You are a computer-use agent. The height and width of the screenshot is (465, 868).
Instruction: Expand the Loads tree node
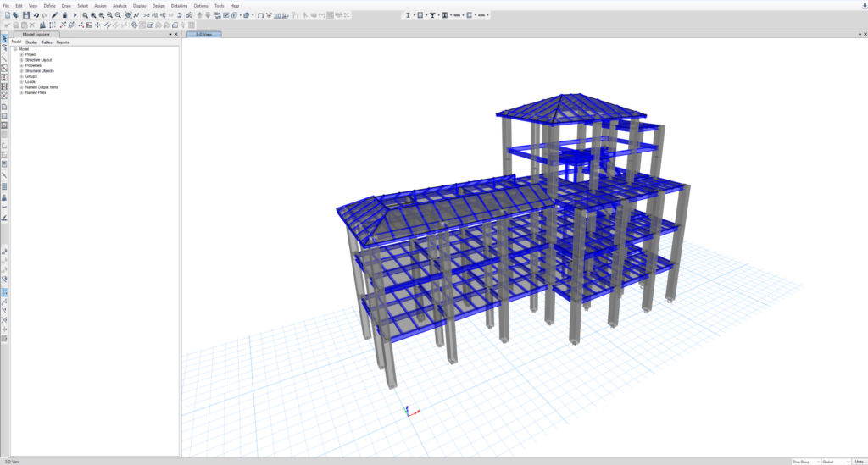[x=21, y=81]
